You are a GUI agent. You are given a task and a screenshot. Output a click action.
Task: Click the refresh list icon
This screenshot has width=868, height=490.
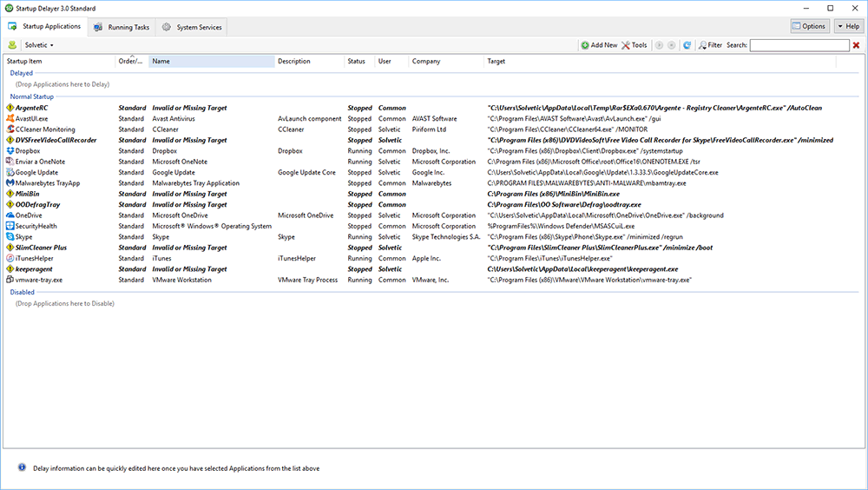click(x=687, y=45)
